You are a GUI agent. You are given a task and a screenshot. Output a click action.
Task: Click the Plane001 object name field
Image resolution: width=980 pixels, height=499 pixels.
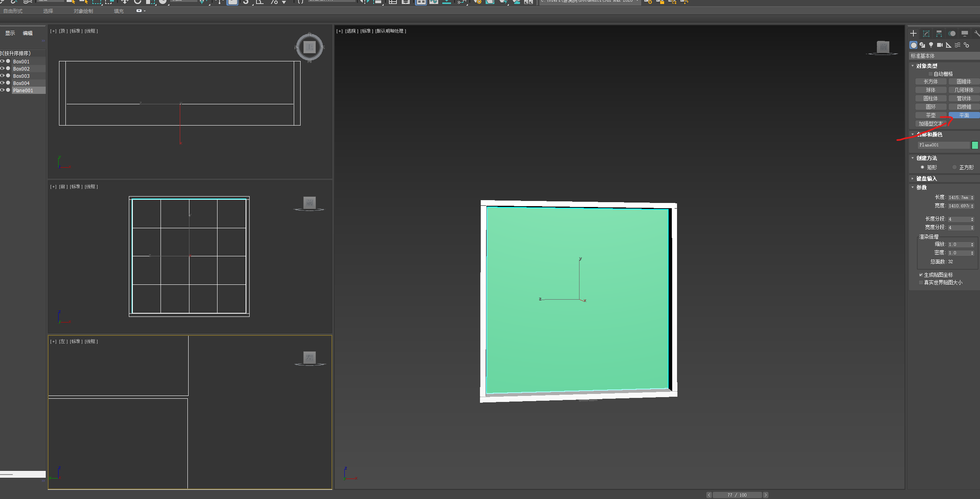[943, 145]
